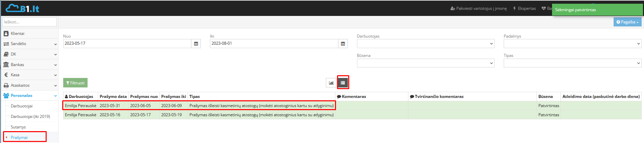
Task: Open the Būsena dropdown filter
Action: (425, 63)
